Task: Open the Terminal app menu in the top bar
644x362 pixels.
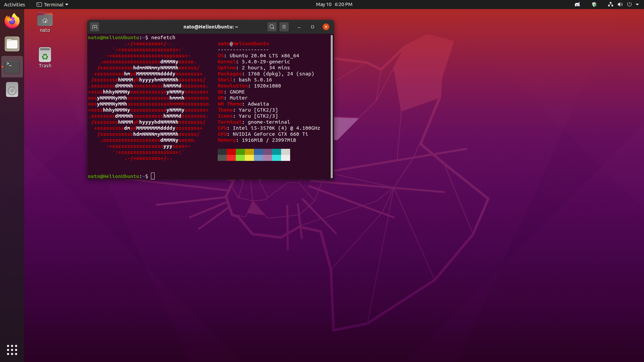Action: [x=52, y=4]
